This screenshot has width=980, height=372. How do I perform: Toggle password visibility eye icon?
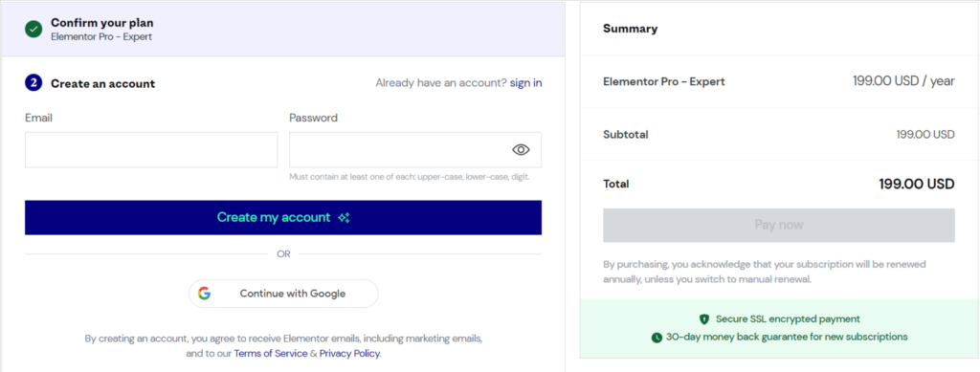click(x=521, y=150)
